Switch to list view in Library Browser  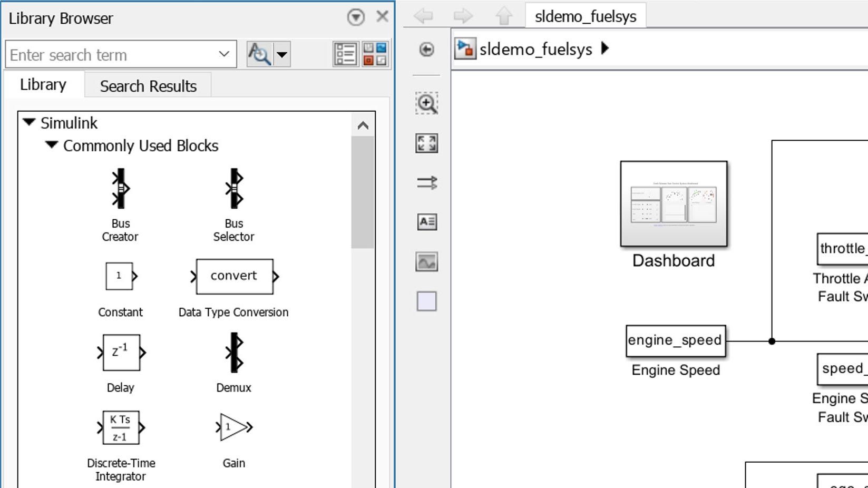[x=345, y=53]
